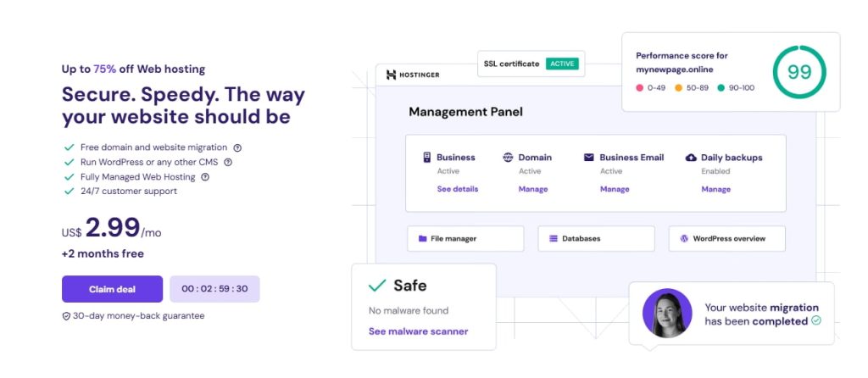Open help tooltip beside WordPress CMS line
The image size is (868, 378).
tap(228, 162)
